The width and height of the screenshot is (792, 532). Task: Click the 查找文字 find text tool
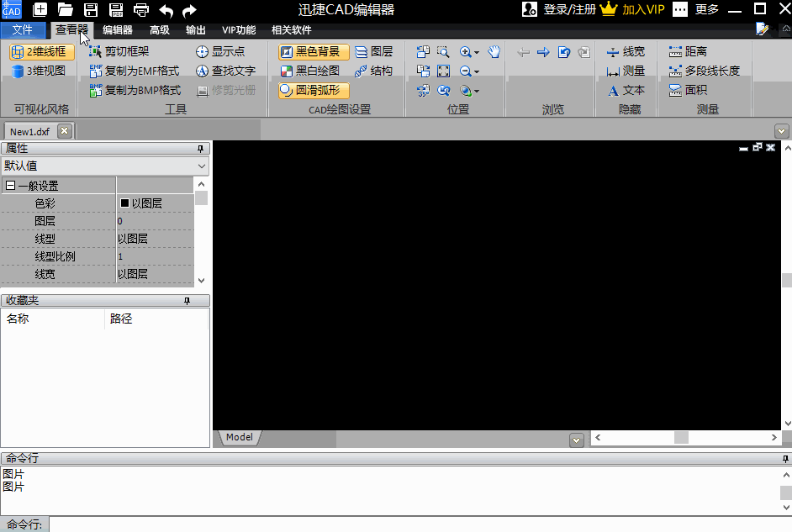point(225,71)
